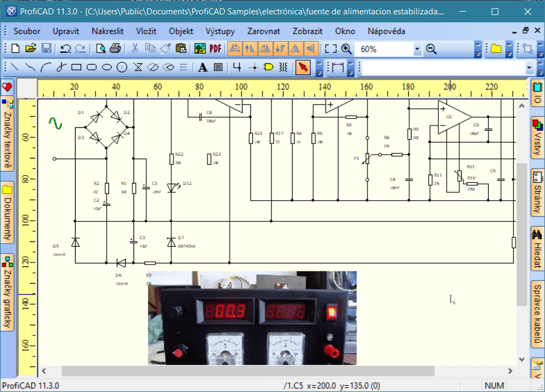Print the schematic
Viewport: 545px width, 392px height.
coord(116,49)
